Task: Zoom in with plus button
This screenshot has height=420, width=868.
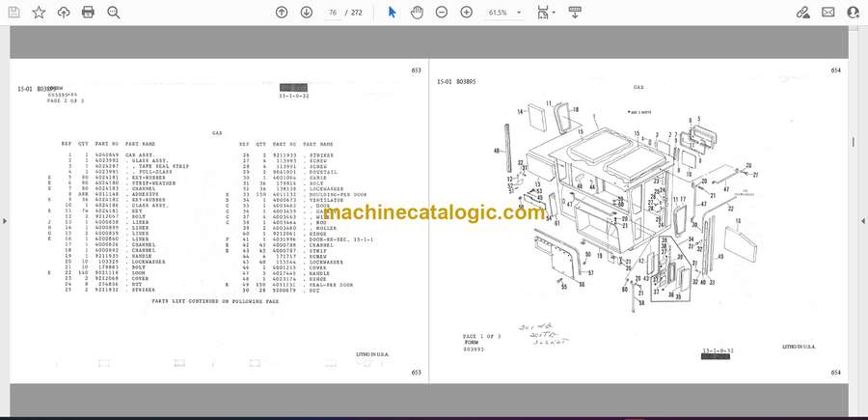Action: pos(467,13)
